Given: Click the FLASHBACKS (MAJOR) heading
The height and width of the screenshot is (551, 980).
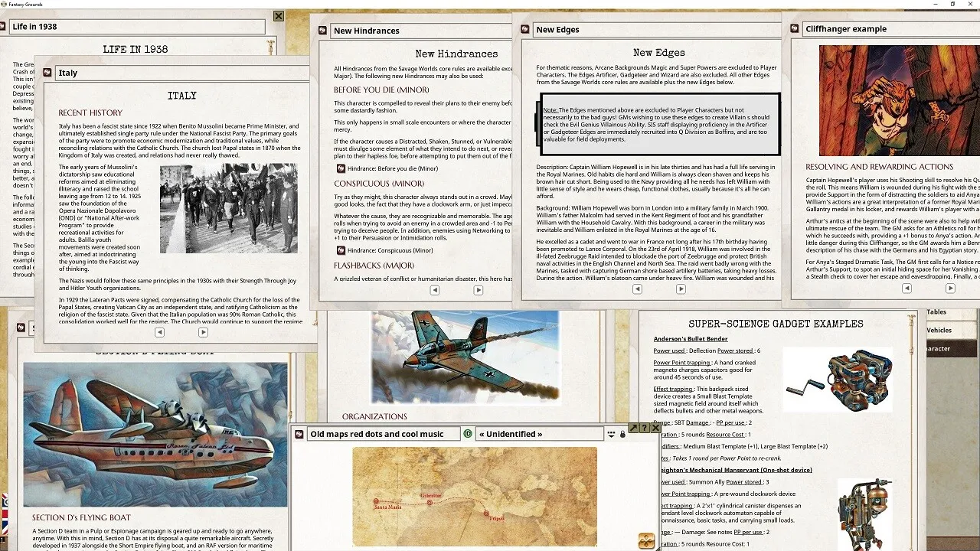Looking at the screenshot, I should click(374, 266).
